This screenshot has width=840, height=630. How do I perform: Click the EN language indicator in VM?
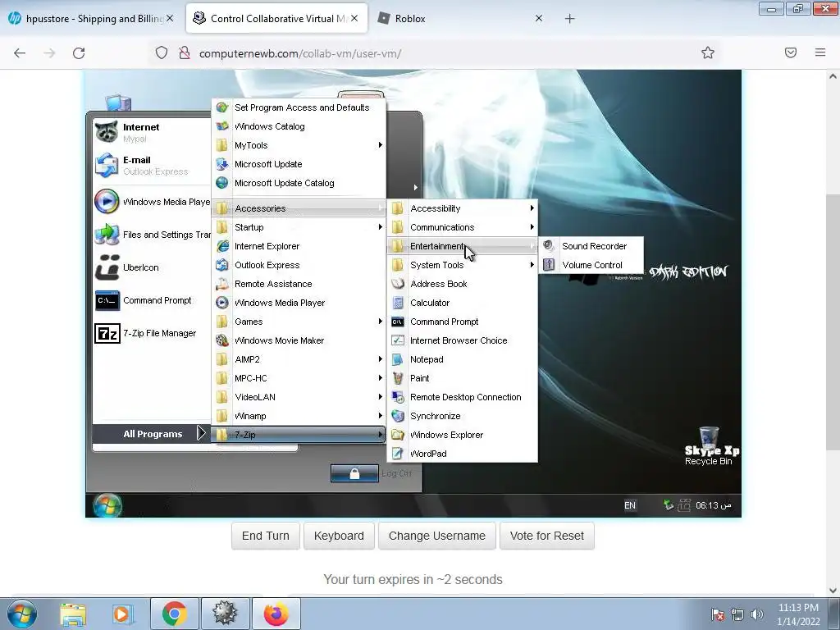629,505
